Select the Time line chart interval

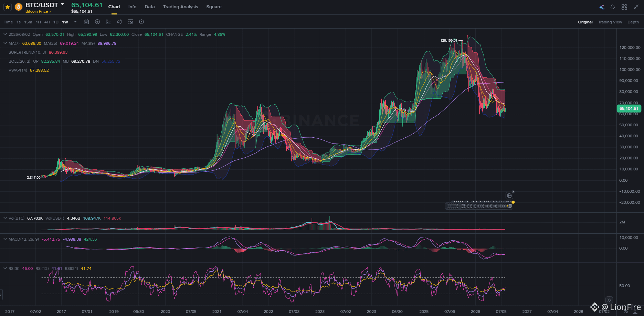coord(8,22)
